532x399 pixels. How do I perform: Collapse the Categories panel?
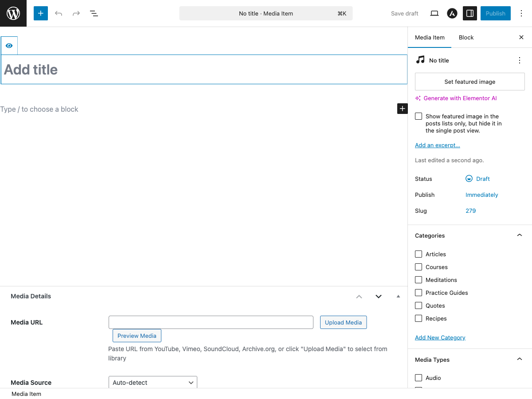(520, 235)
